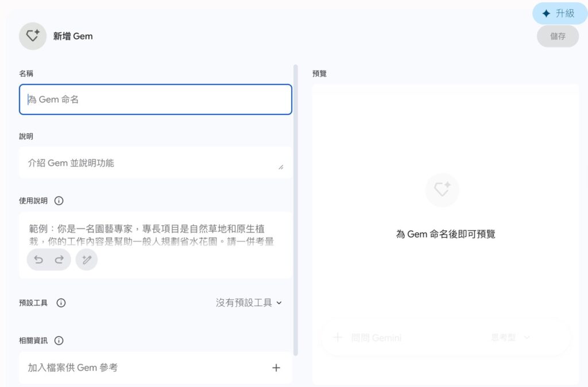588x387 pixels.
Task: Click the 新增 Gem title text
Action: pos(73,36)
